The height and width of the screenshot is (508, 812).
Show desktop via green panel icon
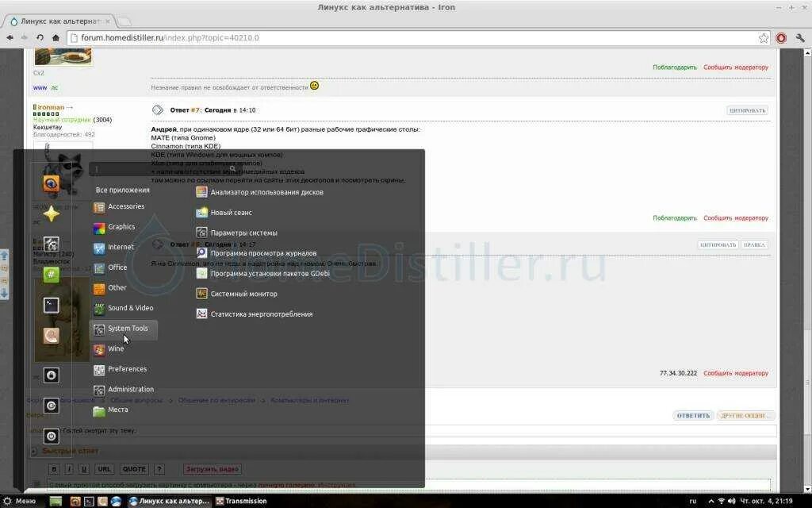pos(56,502)
